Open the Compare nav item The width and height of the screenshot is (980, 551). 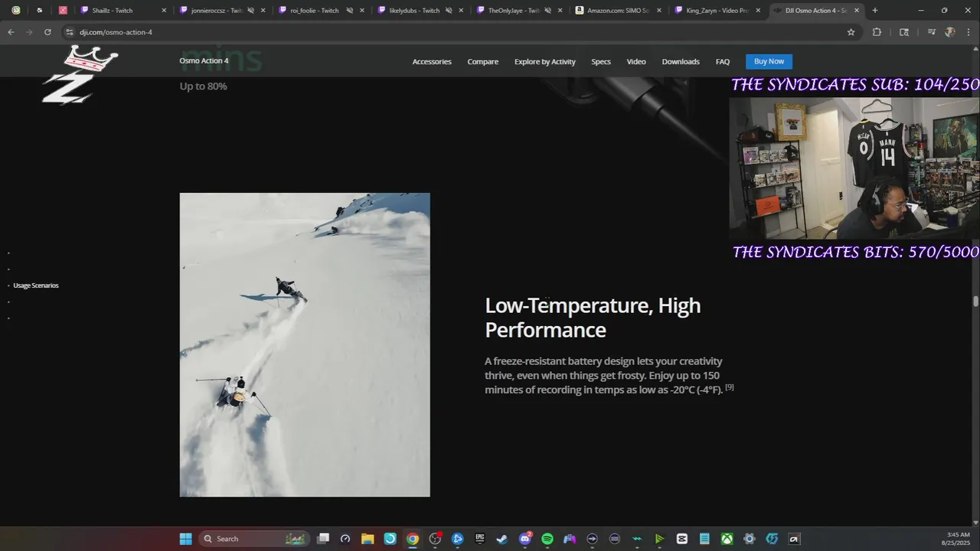click(483, 61)
